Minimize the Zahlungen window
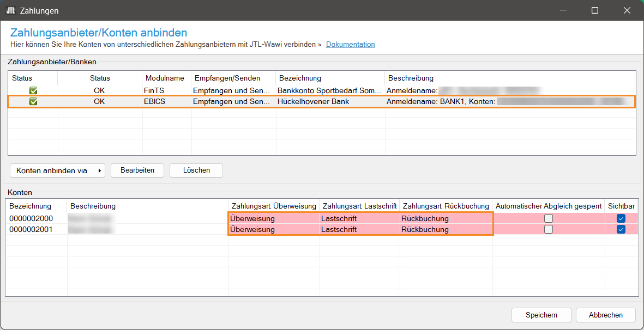 [564, 10]
